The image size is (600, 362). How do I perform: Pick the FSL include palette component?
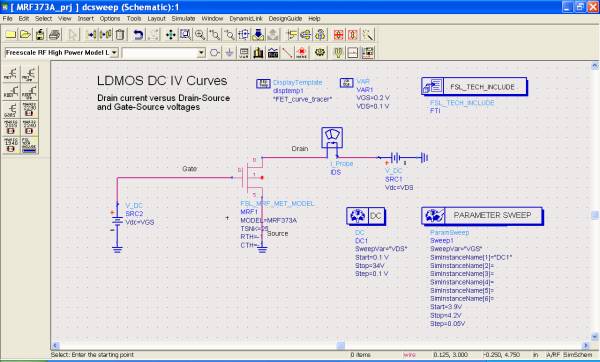29,145
